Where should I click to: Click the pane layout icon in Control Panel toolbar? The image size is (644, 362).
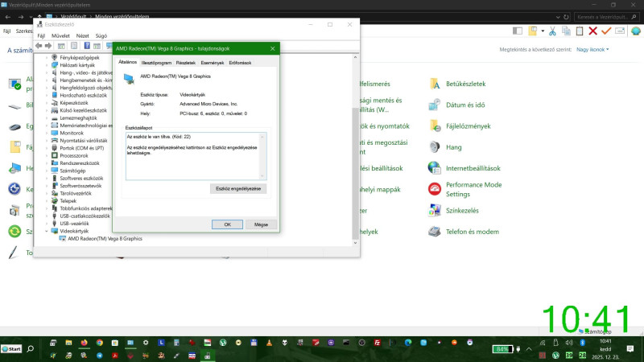coord(518,31)
